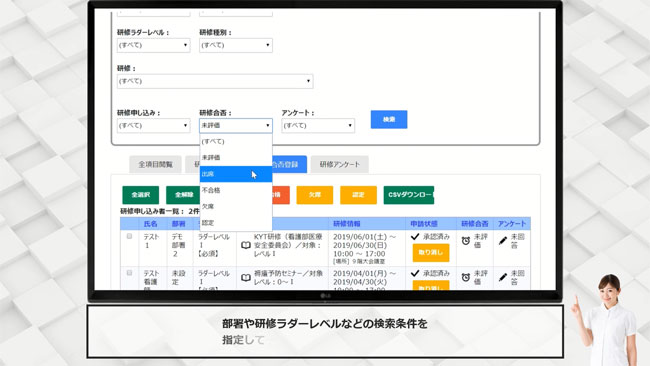Click the 申請状態 column header
This screenshot has width=650, height=366.
tap(424, 224)
